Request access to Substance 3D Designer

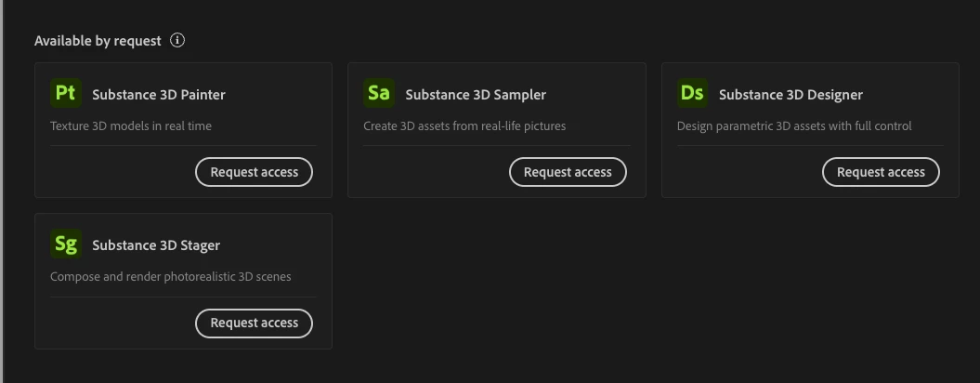(881, 172)
